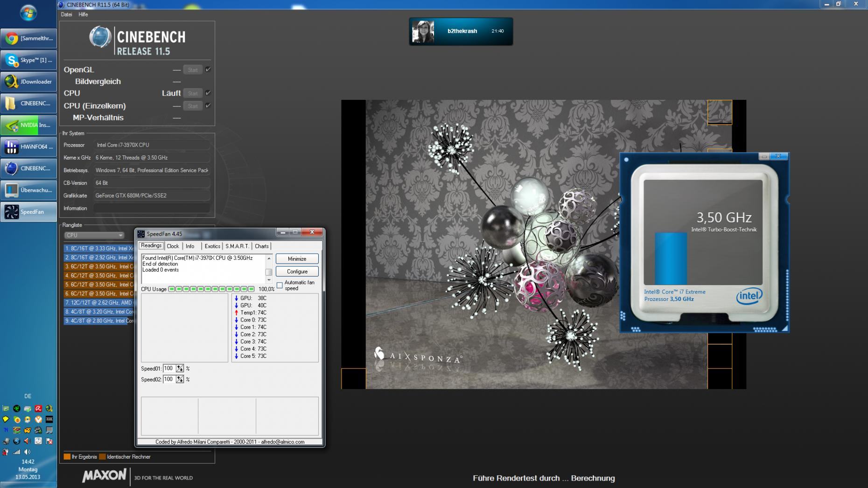Click the Speed01 value field

point(169,369)
